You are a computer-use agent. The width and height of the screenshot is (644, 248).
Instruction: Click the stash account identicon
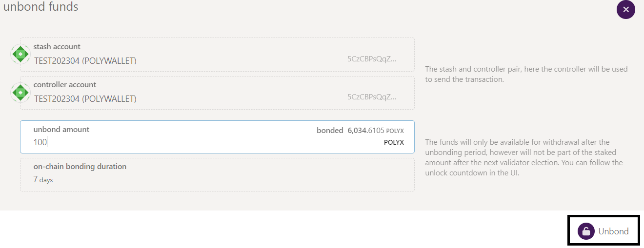pyautogui.click(x=20, y=54)
